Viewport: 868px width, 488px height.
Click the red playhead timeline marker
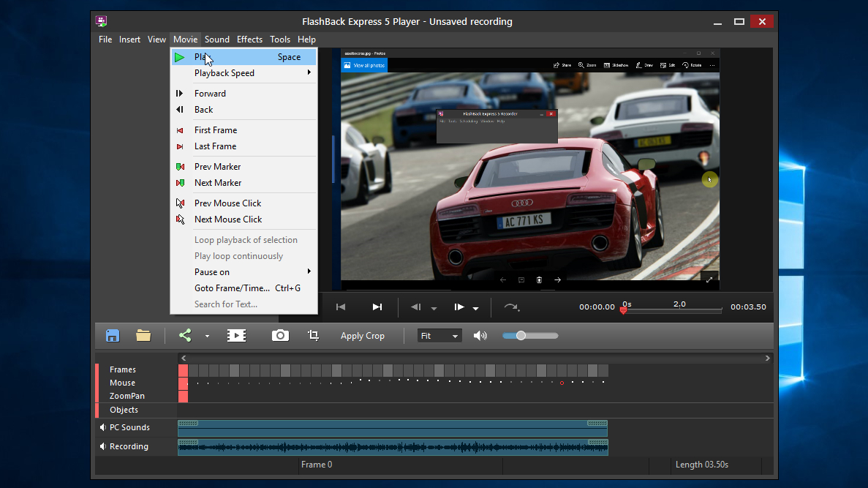(x=623, y=310)
